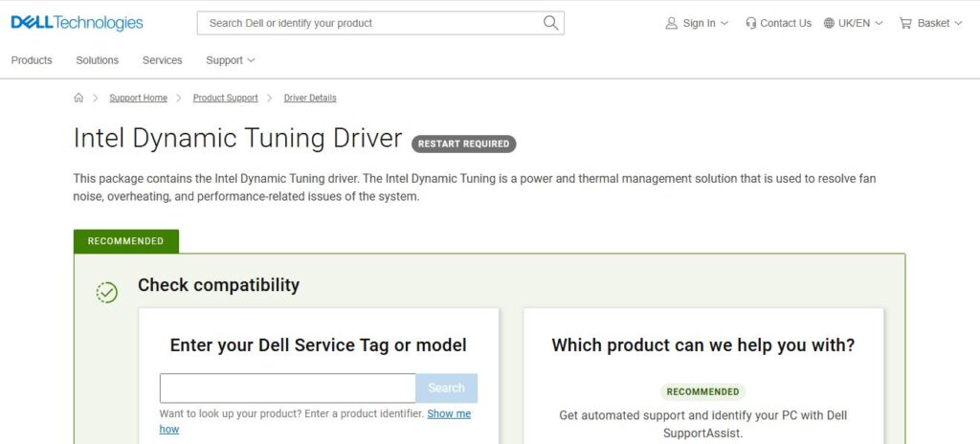Follow the Support Home breadcrumb link
Screen dimensions: 980x444
click(138, 98)
